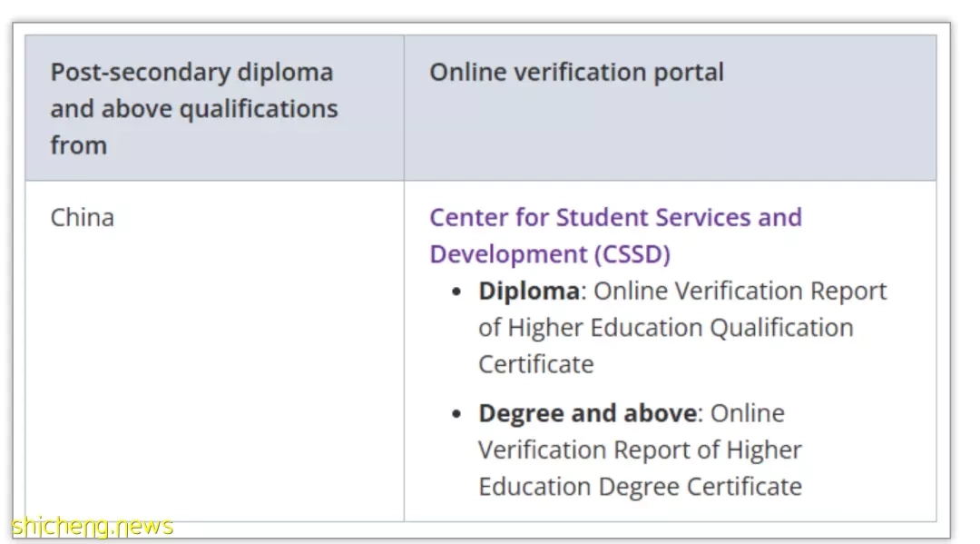Select the 'China' table cell

pos(214,351)
